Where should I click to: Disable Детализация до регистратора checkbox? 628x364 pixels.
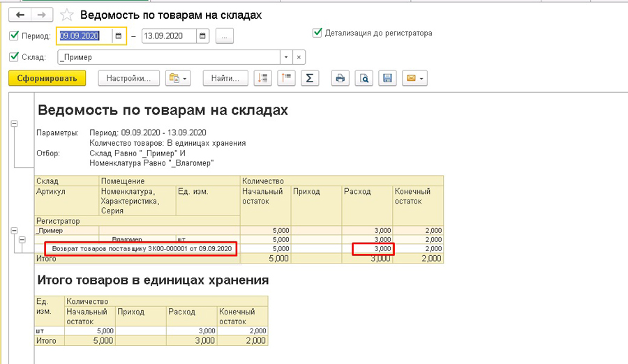click(x=317, y=33)
